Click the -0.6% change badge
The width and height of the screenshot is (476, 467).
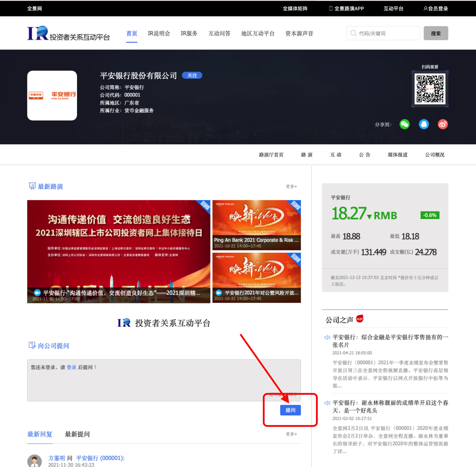coord(430,215)
